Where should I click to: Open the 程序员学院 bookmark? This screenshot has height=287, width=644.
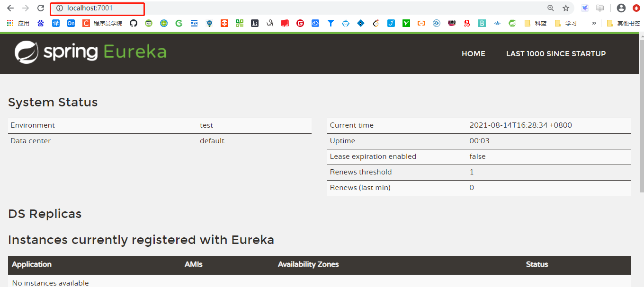102,23
